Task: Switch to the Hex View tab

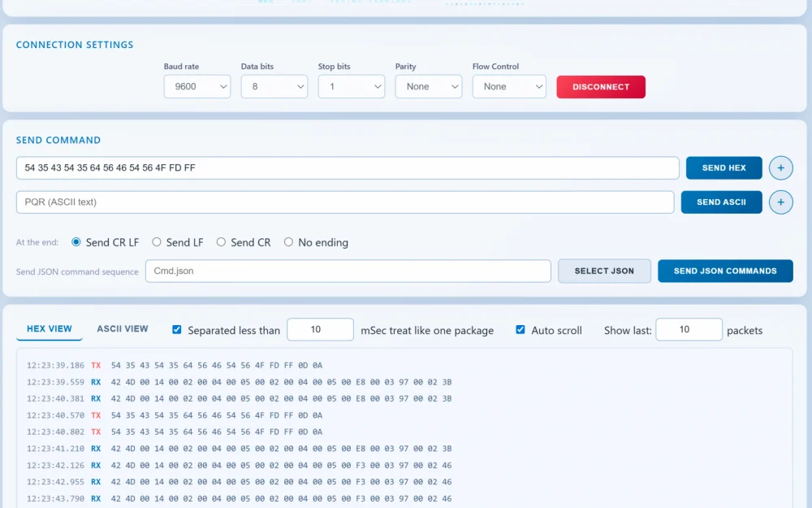Action: pos(50,328)
